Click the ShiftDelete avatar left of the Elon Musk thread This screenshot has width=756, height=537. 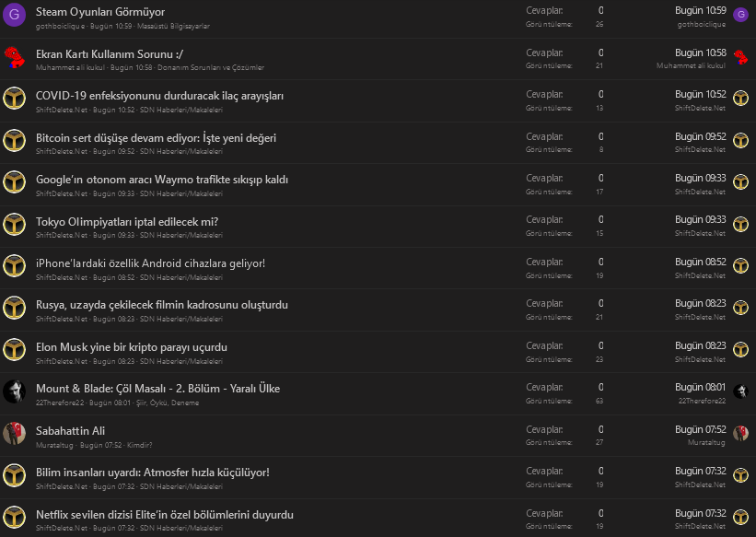pos(14,350)
